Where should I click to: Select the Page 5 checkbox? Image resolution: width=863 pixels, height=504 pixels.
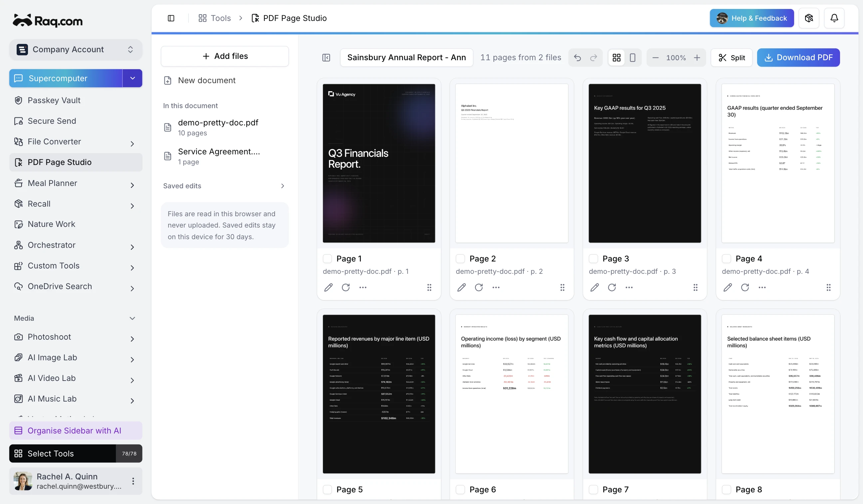327,490
